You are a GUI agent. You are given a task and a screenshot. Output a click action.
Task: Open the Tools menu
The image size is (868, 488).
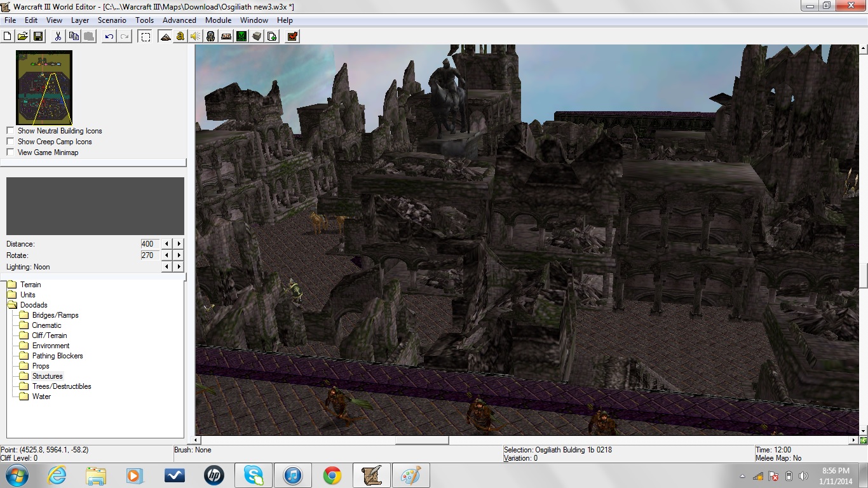pos(145,20)
